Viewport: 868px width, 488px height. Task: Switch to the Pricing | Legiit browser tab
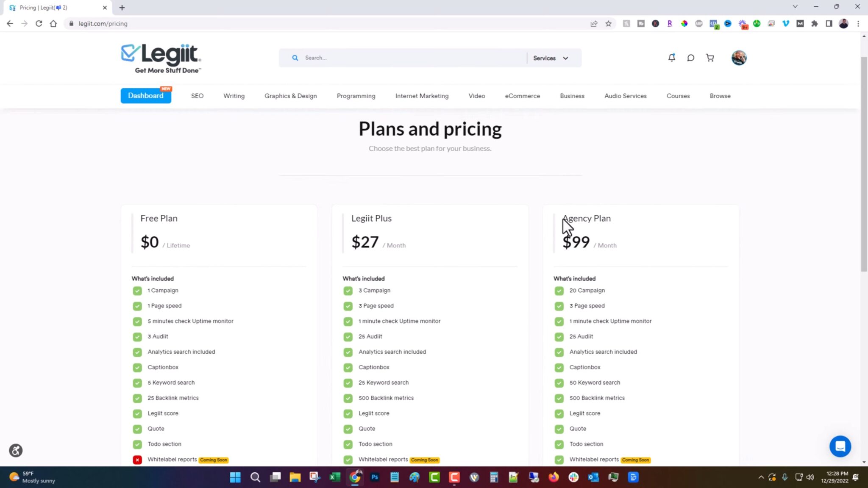[x=51, y=7]
